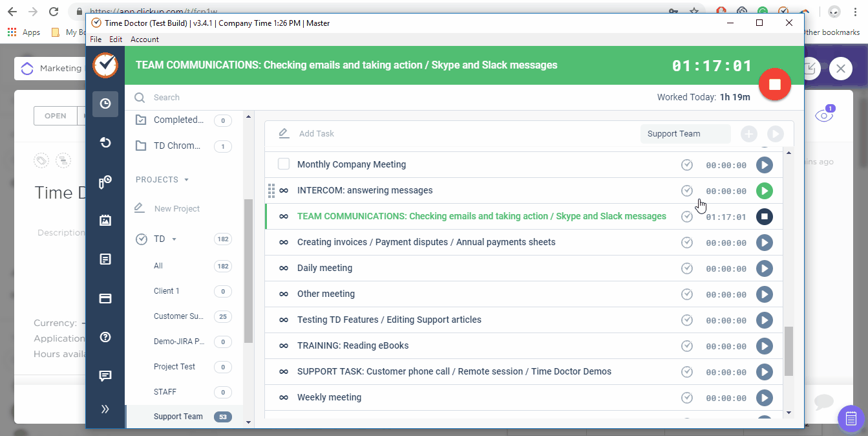This screenshot has height=436, width=868.
Task: Create a New Project
Action: click(x=176, y=209)
